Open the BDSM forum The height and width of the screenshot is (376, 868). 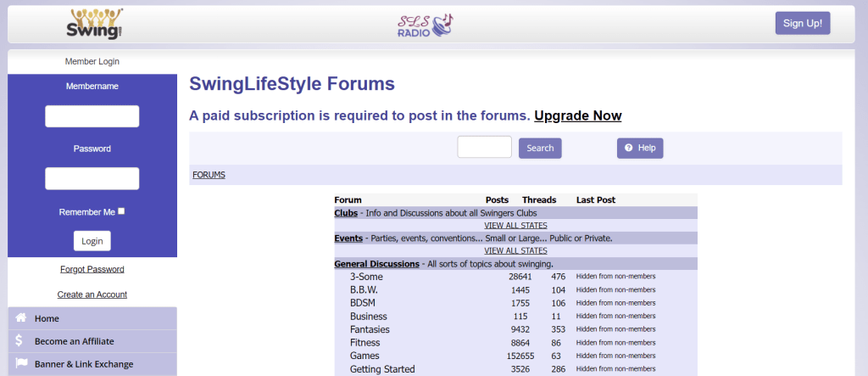tap(363, 303)
